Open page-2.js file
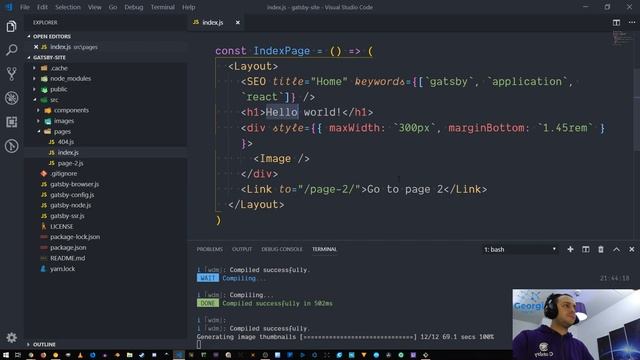The width and height of the screenshot is (640, 360). [70, 163]
